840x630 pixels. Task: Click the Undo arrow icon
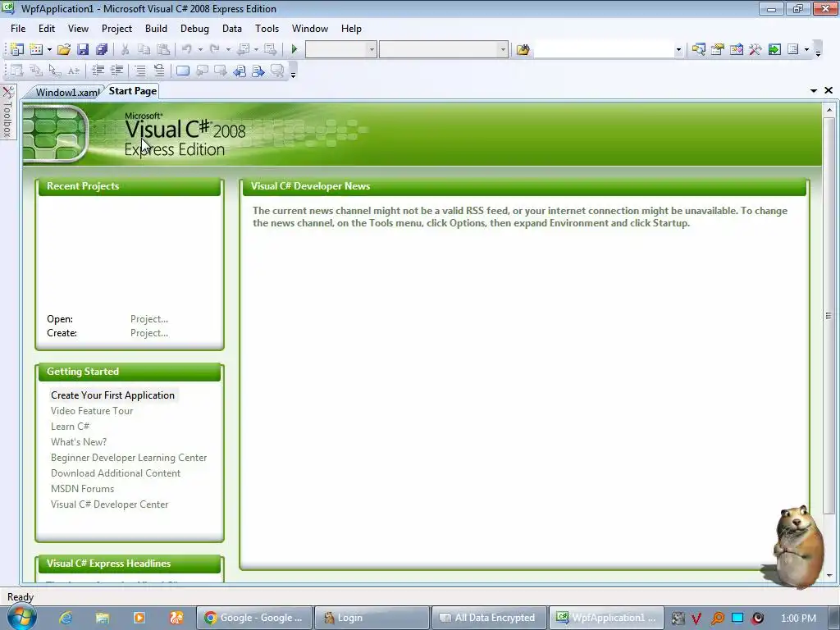pos(186,49)
